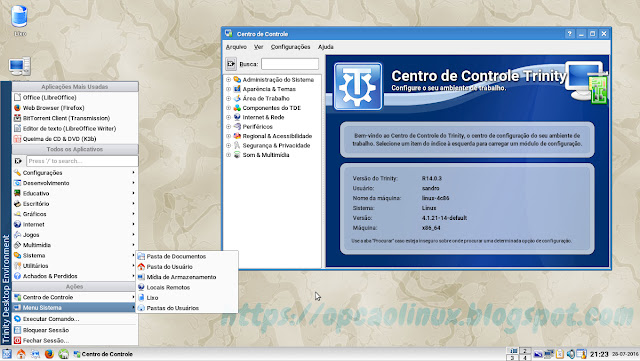Viewport: 640px width, 361px height.
Task: Click Centro de Controle taskbar button
Action: [103, 354]
